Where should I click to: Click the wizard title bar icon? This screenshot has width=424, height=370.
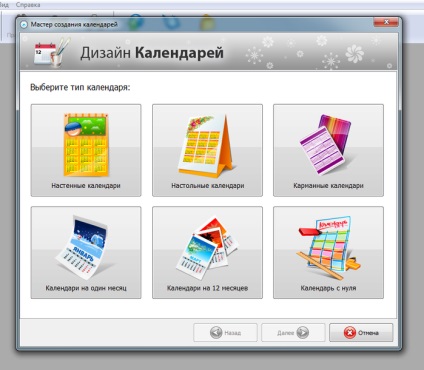24,24
